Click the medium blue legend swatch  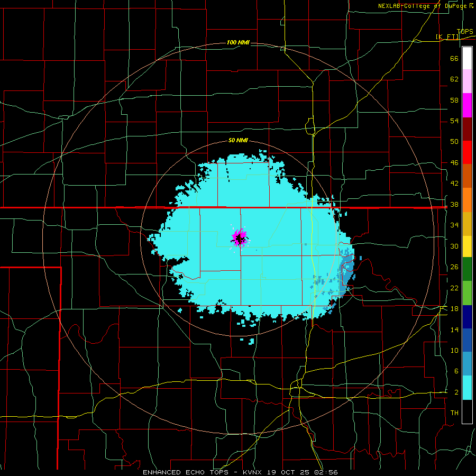click(x=467, y=340)
